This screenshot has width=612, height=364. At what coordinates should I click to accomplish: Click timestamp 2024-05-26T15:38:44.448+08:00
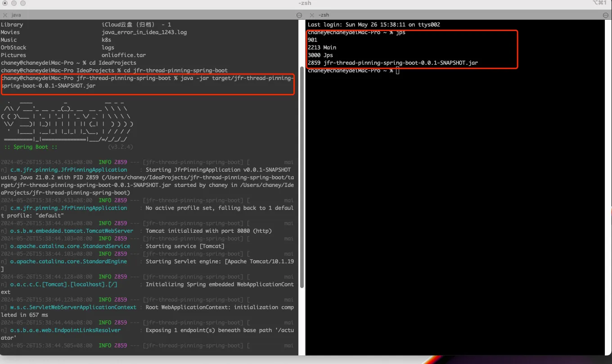pyautogui.click(x=47, y=323)
